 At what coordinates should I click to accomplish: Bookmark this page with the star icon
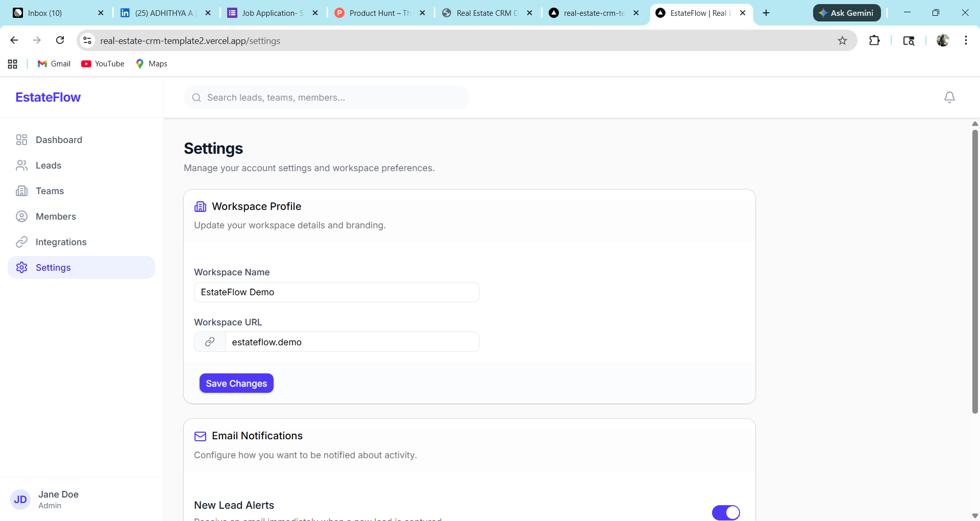(x=842, y=40)
